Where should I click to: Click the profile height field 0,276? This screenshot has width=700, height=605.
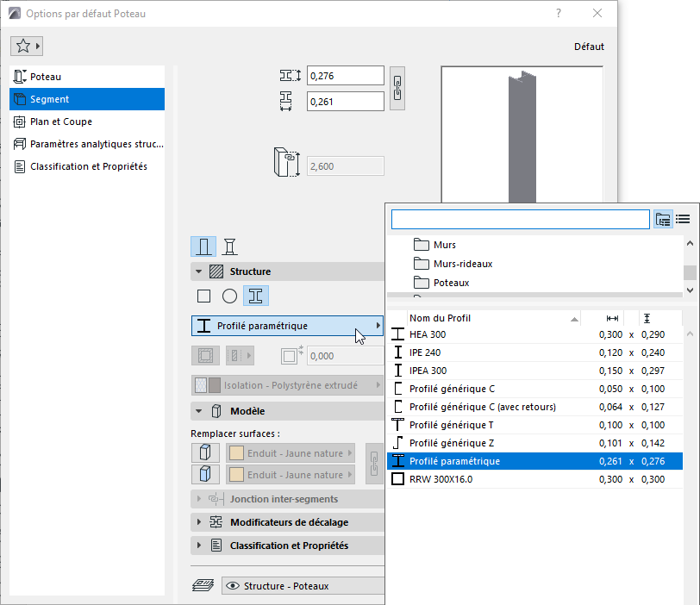coord(345,76)
